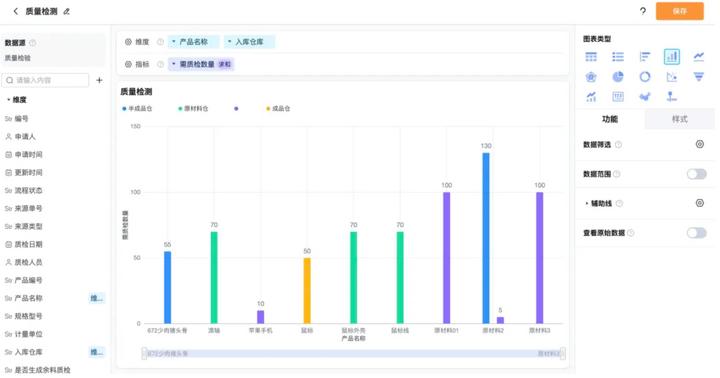This screenshot has width=720, height=378.
Task: Select the 申请人 field
Action: click(25, 136)
